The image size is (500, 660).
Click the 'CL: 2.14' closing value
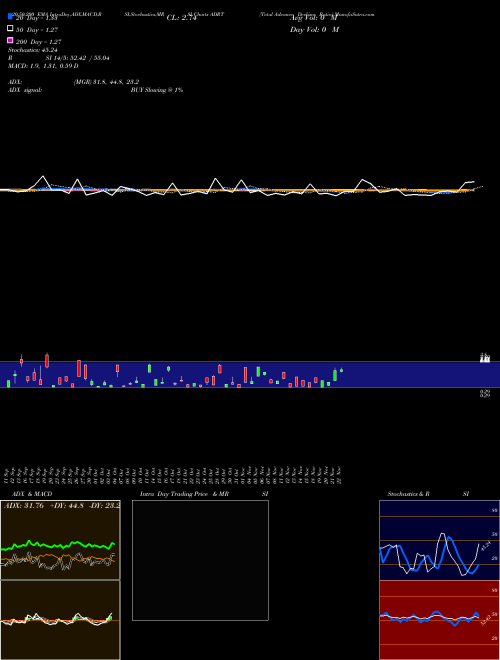click(x=181, y=18)
